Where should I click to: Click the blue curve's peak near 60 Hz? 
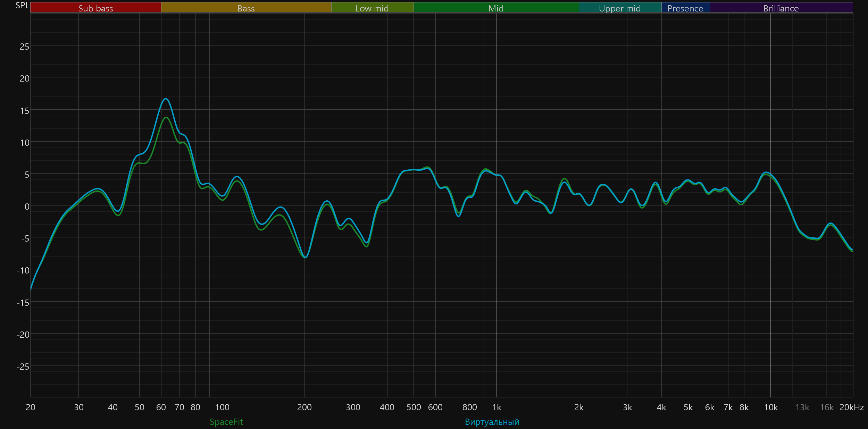pos(166,99)
